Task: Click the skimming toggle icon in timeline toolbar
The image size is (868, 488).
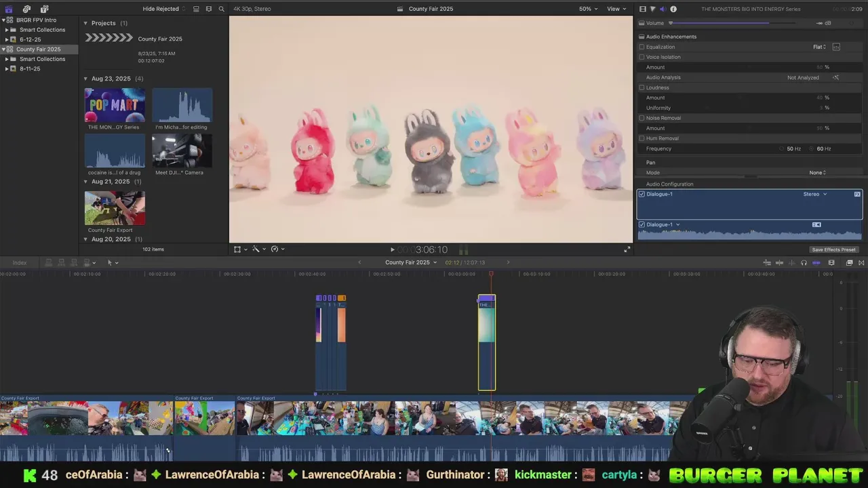Action: coord(779,262)
